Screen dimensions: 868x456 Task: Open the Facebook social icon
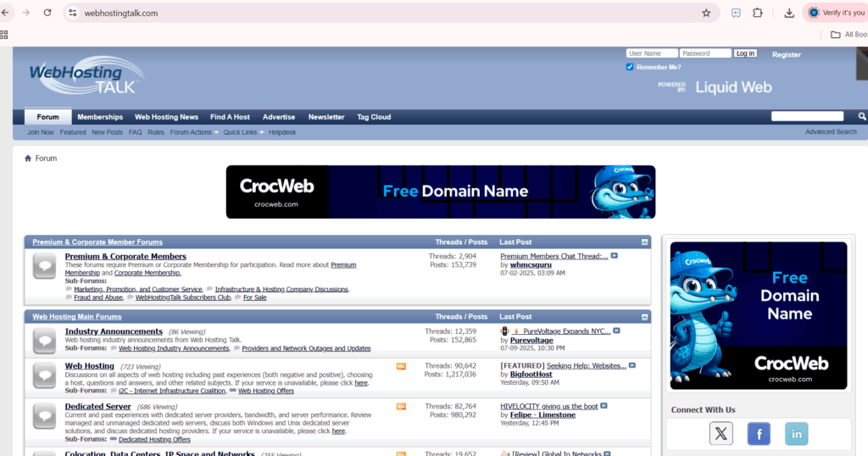(759, 433)
